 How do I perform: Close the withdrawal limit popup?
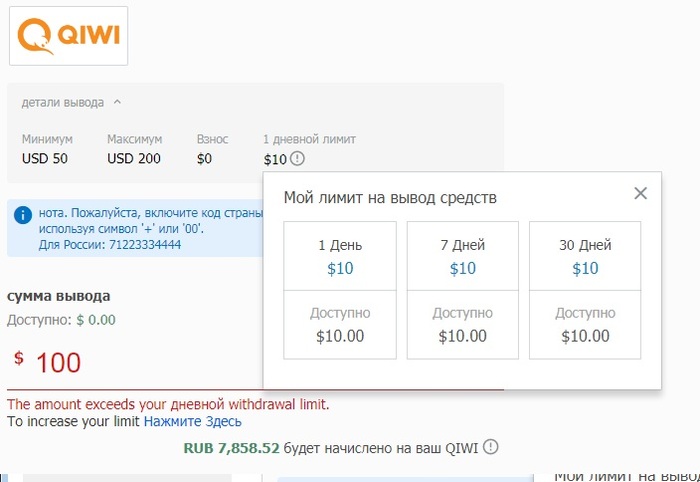[641, 193]
